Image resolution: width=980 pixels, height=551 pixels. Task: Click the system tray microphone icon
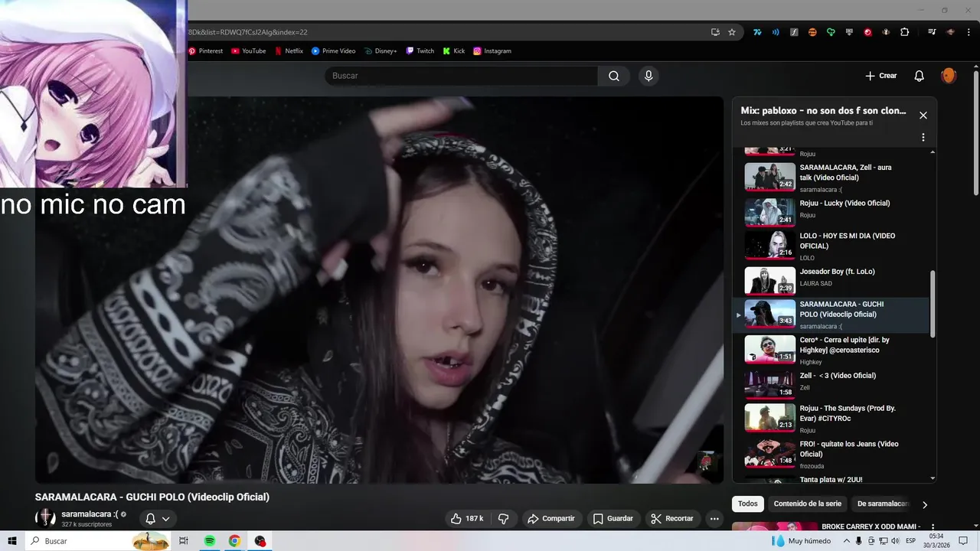coord(858,541)
